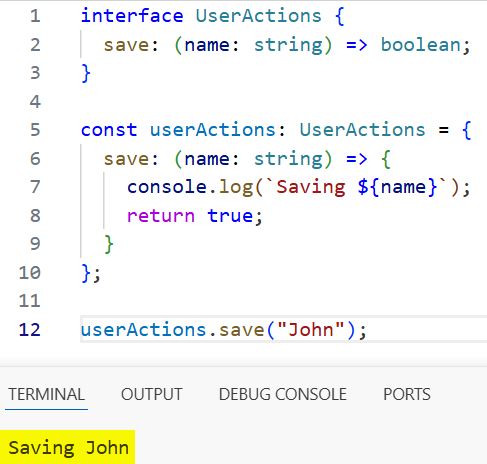Click the 'return' keyword on line 8
The image size is (487, 464).
[x=161, y=216]
